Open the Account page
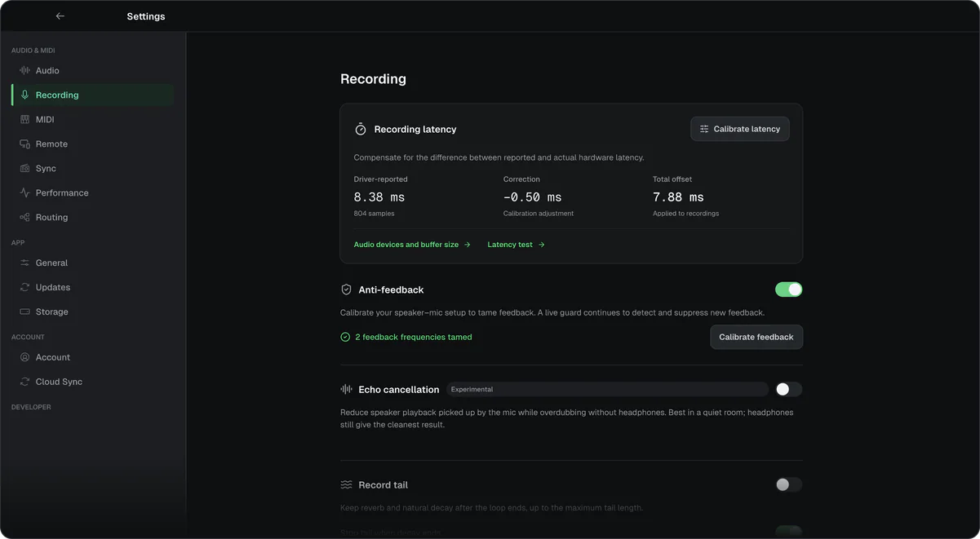The width and height of the screenshot is (980, 539). [x=93, y=358]
